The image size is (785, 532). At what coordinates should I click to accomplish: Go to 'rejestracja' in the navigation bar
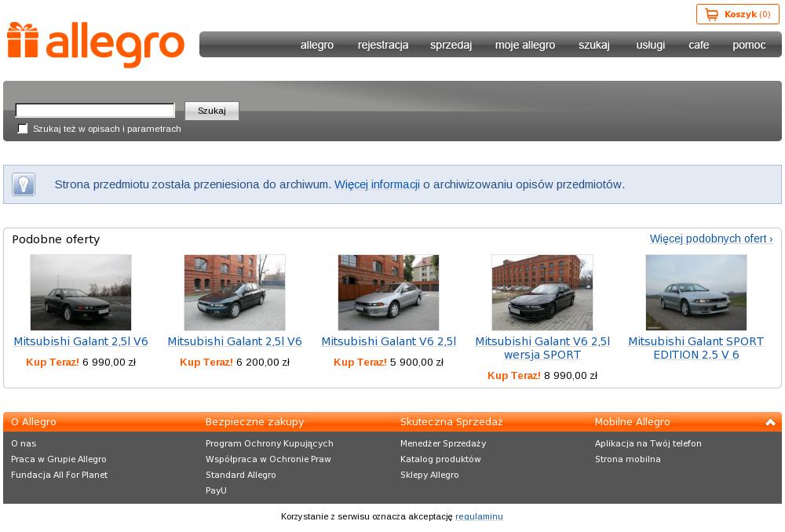383,45
